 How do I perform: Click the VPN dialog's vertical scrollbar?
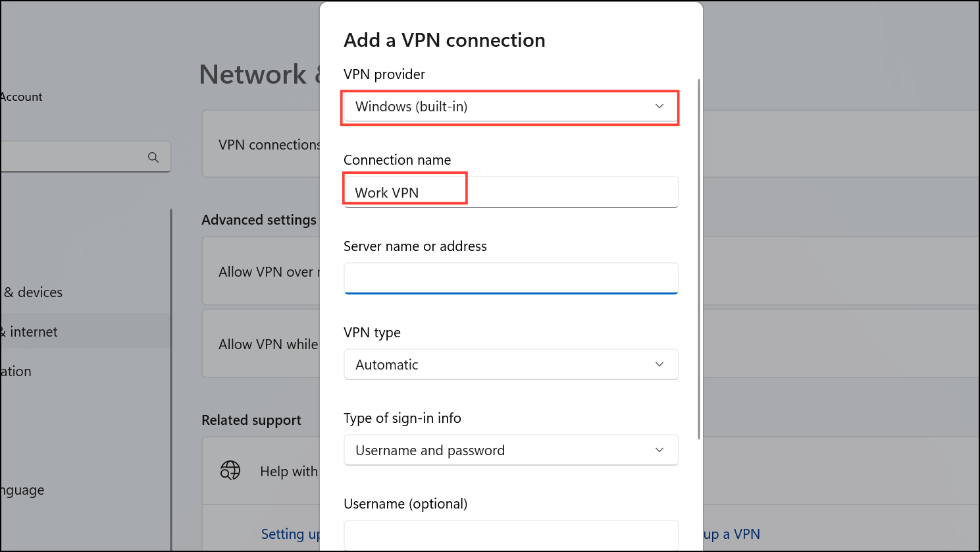tap(698, 257)
